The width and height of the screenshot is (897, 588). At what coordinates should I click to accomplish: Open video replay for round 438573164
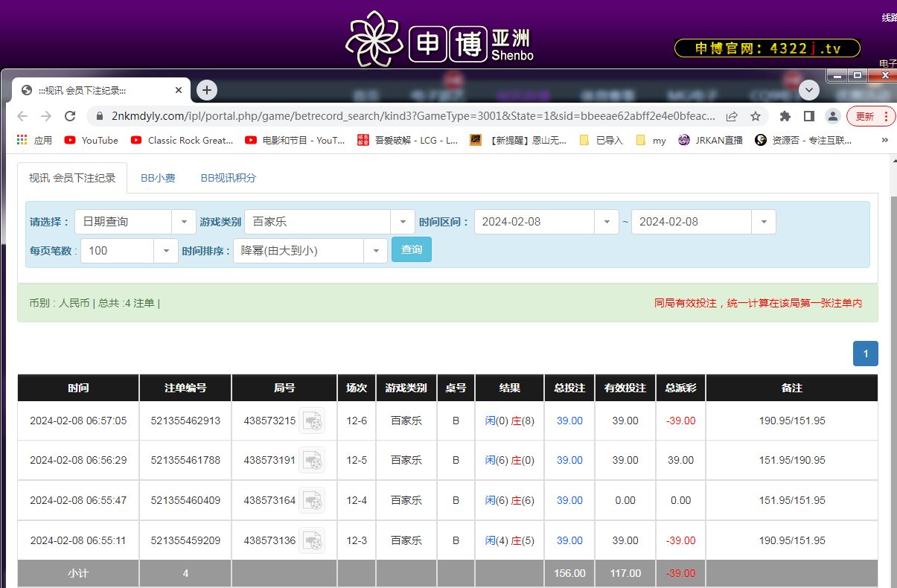pyautogui.click(x=312, y=500)
